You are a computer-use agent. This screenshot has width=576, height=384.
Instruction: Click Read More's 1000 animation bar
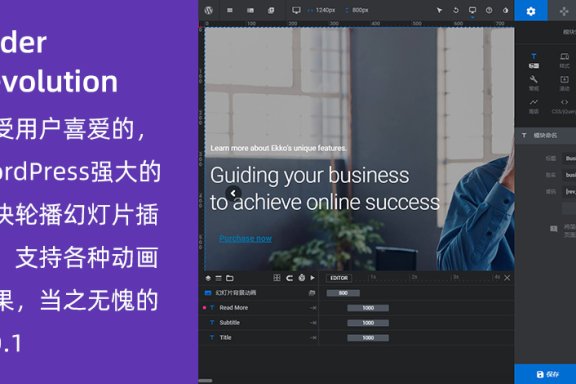point(368,308)
